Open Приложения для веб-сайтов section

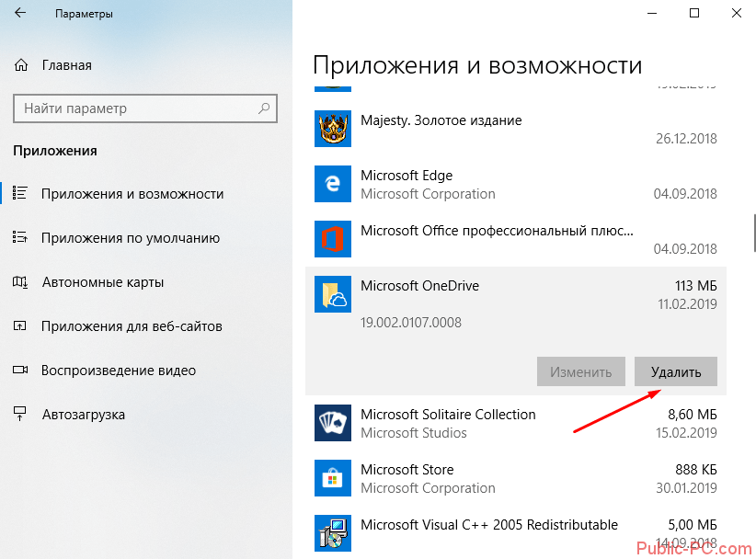(131, 326)
